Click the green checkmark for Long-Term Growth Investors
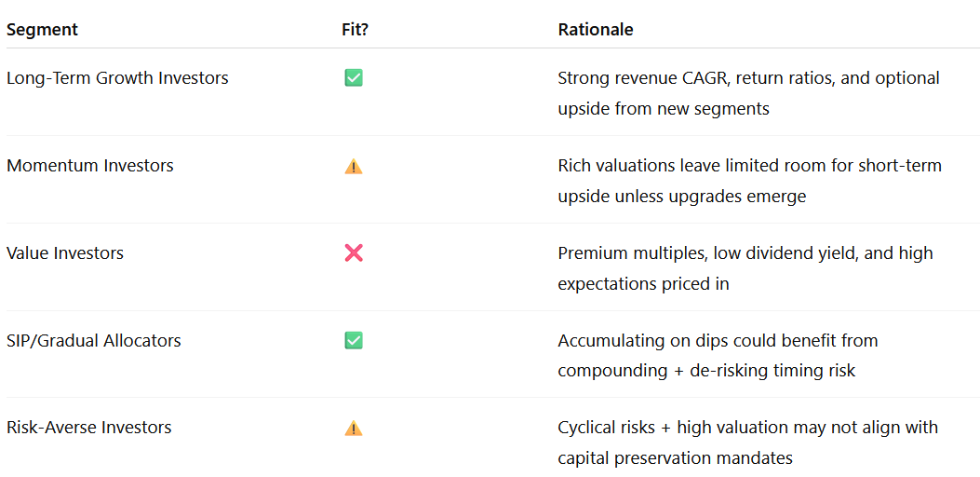The height and width of the screenshot is (477, 980). point(354,78)
